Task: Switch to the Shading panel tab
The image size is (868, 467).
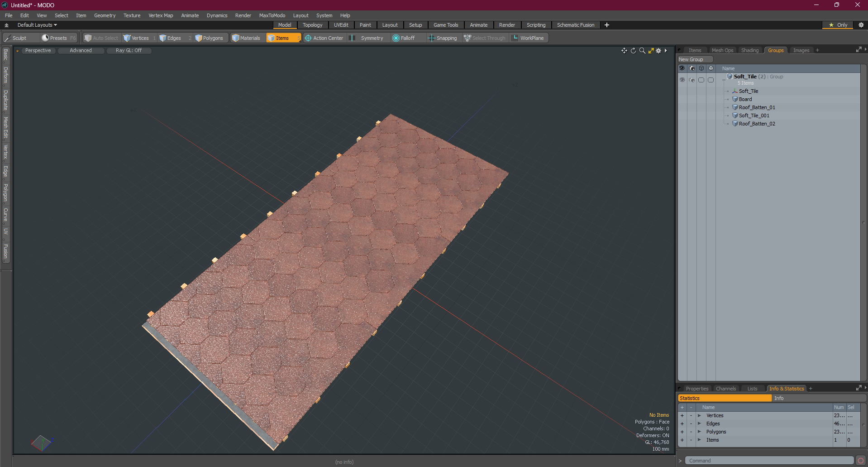Action: coord(749,50)
